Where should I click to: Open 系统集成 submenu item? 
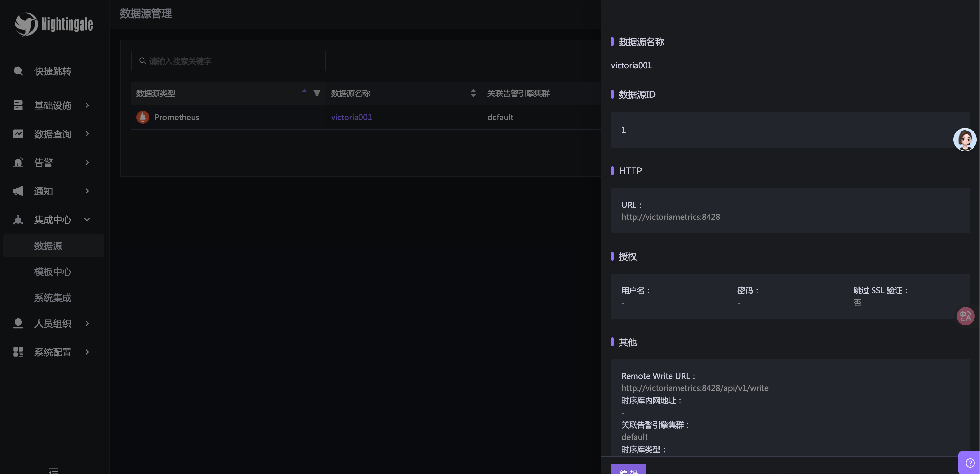[53, 297]
